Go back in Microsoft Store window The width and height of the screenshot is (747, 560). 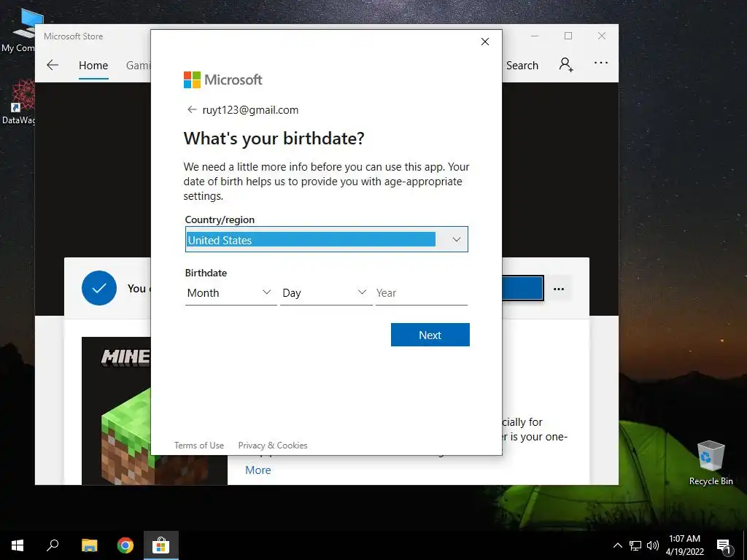point(53,65)
